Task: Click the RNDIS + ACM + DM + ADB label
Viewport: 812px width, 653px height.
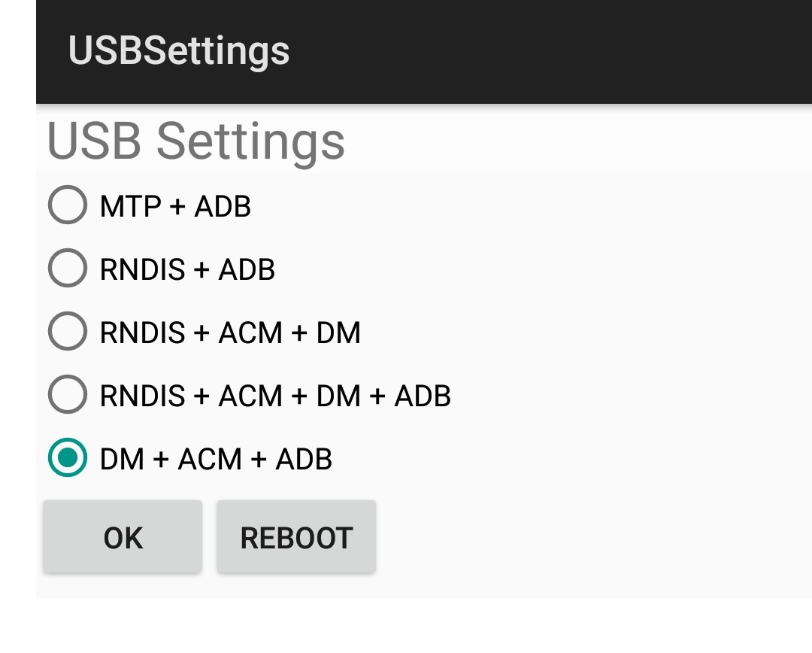Action: pos(275,395)
